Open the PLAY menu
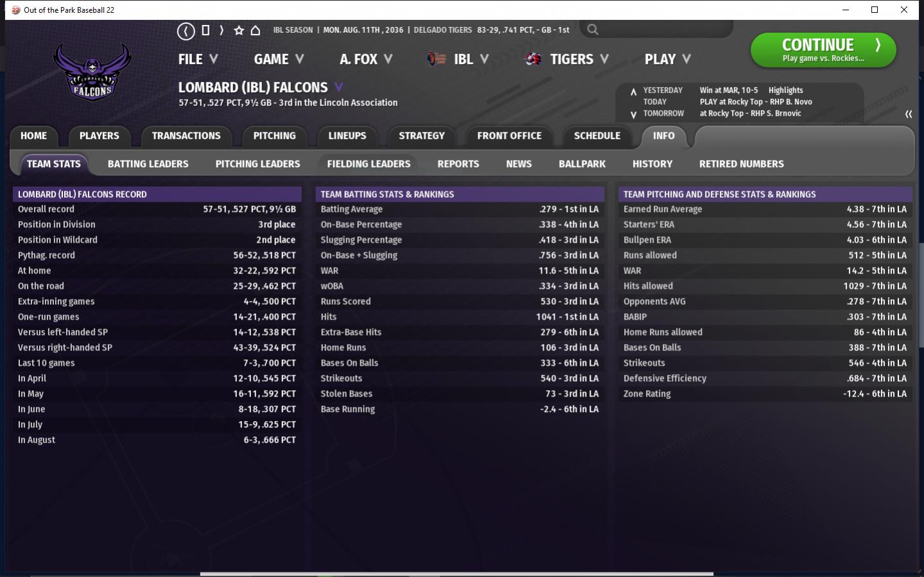 [x=668, y=59]
